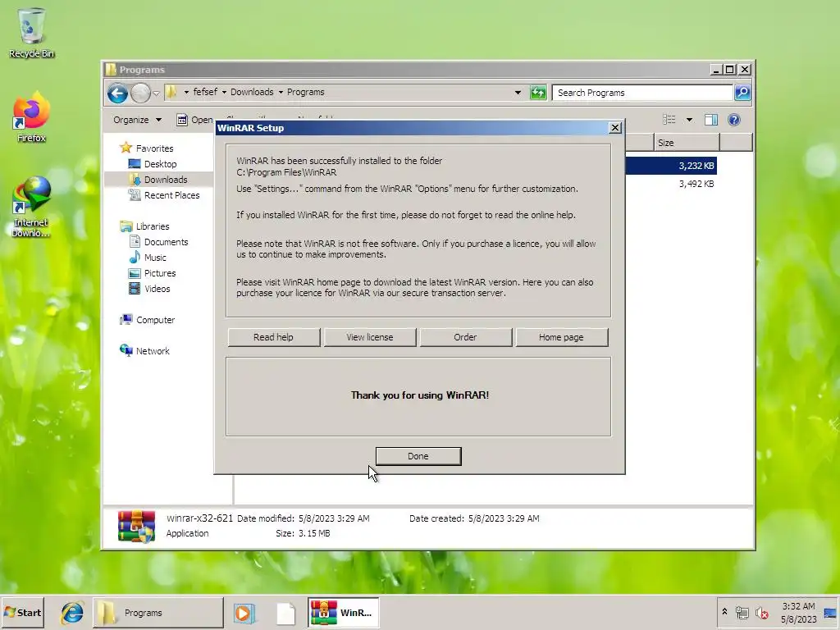
Task: Select Network in the navigation pane
Action: (x=144, y=351)
